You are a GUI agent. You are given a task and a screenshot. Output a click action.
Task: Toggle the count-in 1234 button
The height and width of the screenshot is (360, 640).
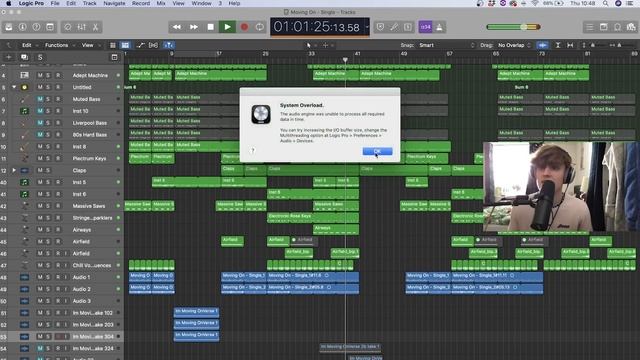tap(425, 27)
